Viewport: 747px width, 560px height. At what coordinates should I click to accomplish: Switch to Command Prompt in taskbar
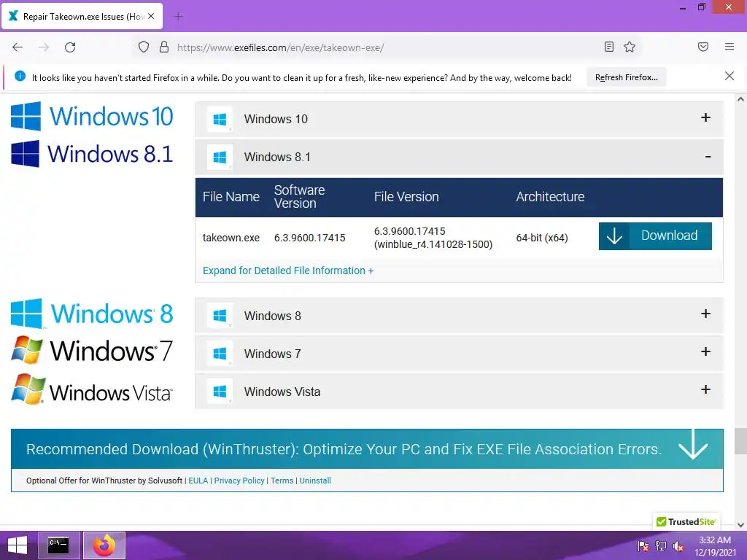click(x=58, y=545)
